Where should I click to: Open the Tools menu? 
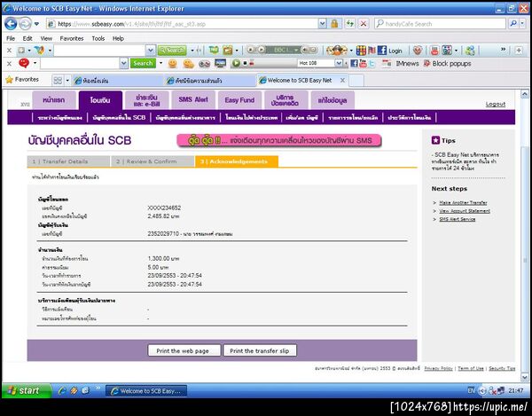click(98, 39)
